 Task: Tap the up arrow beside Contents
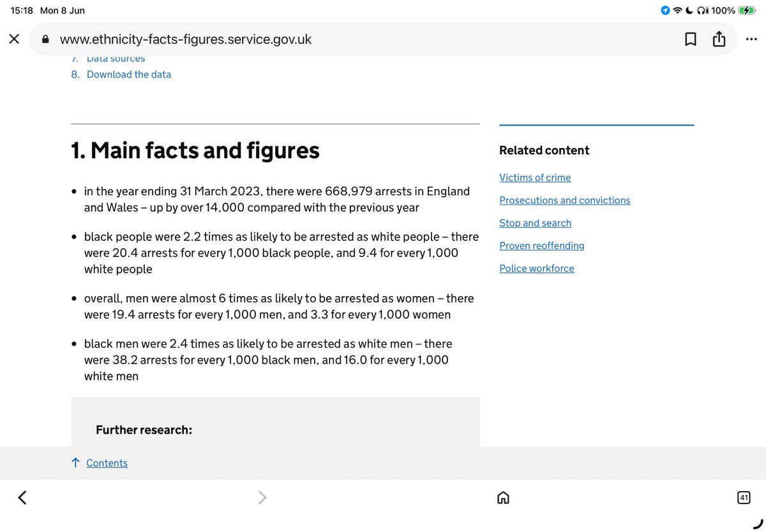(75, 463)
